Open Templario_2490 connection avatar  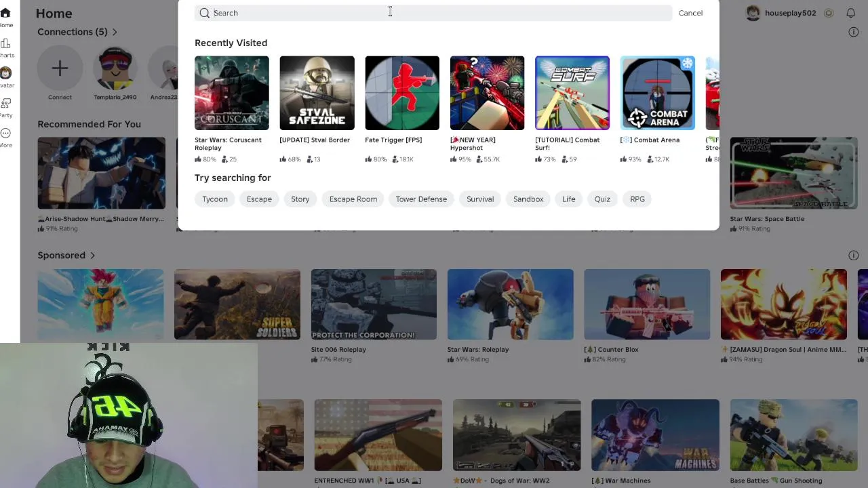(x=115, y=68)
